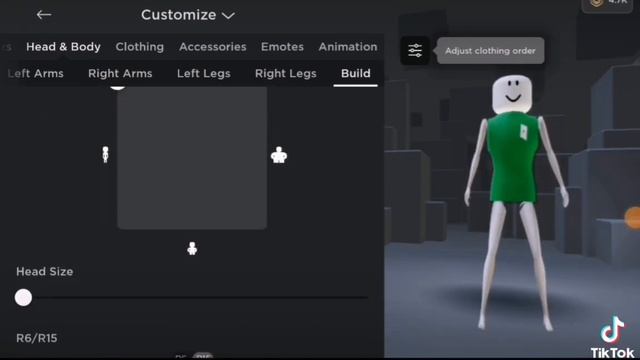The width and height of the screenshot is (640, 360).
Task: Open the Customize dropdown menu
Action: 188,15
